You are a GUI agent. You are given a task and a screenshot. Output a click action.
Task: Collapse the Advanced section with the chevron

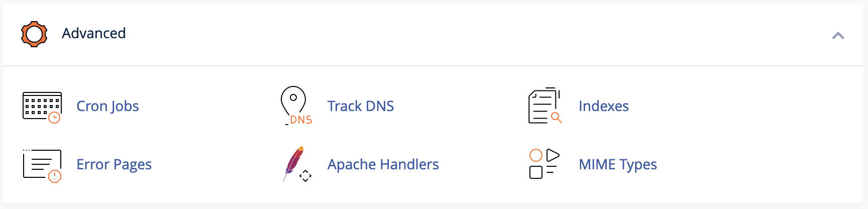[x=838, y=35]
